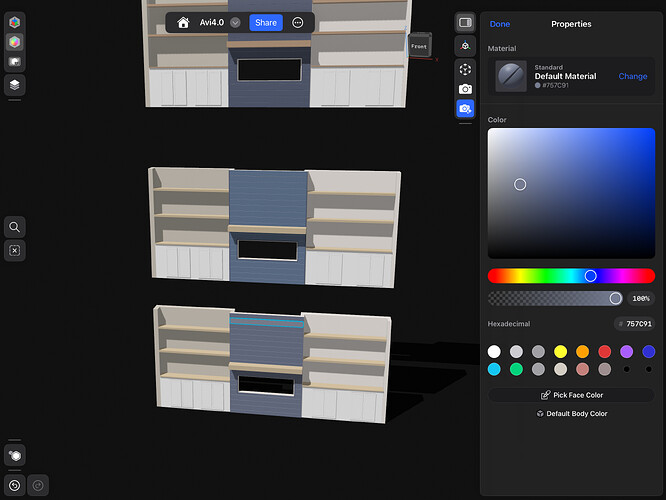Select the light gray swatch in top row
This screenshot has height=500, width=666.
tap(516, 351)
